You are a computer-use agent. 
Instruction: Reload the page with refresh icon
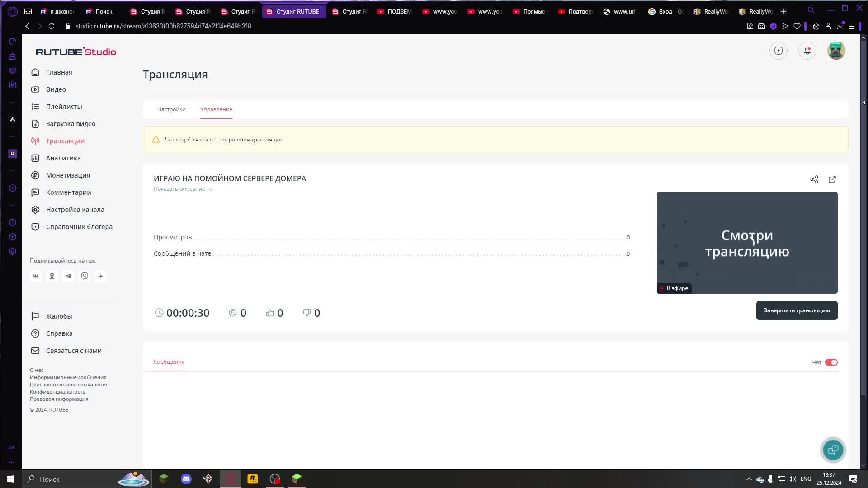[52, 26]
